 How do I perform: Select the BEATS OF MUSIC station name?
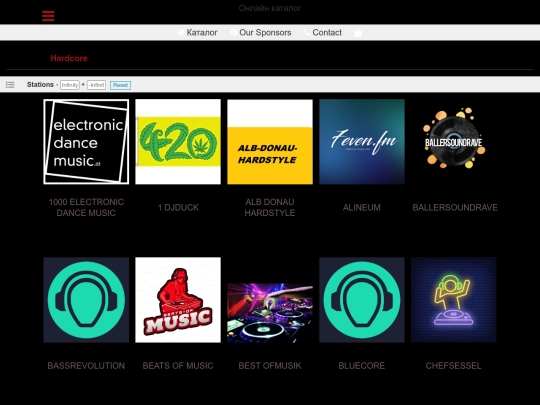point(178,365)
